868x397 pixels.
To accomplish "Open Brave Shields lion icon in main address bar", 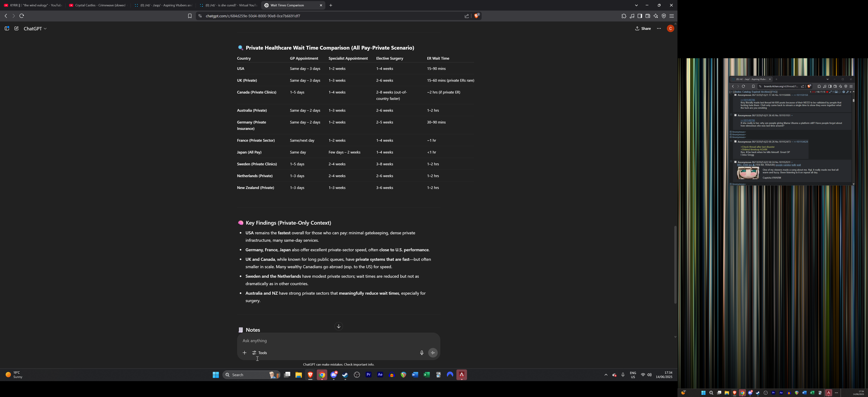I will 477,16.
